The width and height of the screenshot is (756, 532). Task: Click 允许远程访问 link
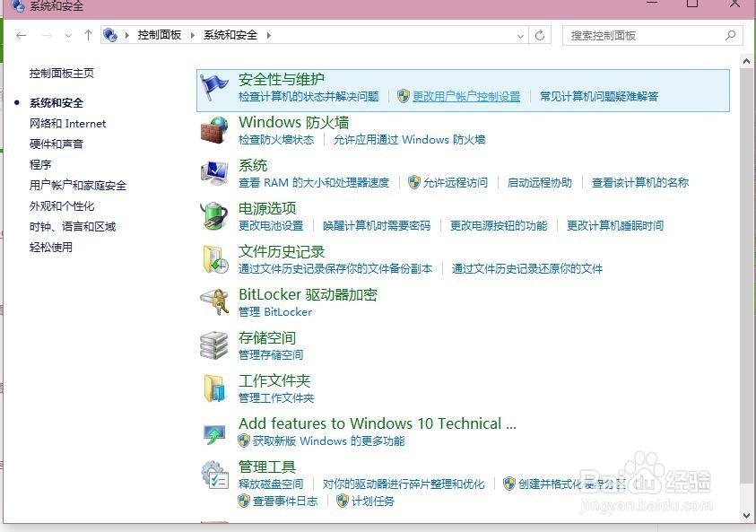(456, 183)
